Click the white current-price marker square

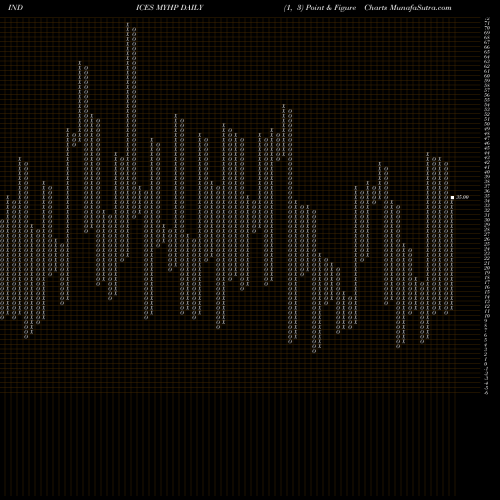[452, 197]
